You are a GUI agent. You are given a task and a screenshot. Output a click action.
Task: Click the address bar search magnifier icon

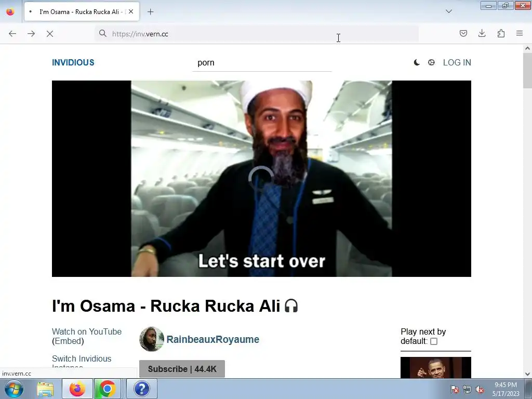[102, 33]
